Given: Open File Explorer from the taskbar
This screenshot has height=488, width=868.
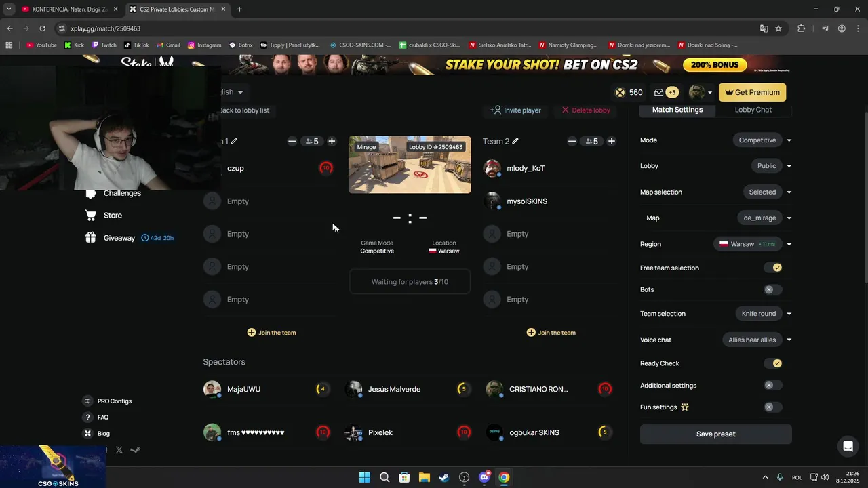Looking at the screenshot, I should [x=424, y=477].
